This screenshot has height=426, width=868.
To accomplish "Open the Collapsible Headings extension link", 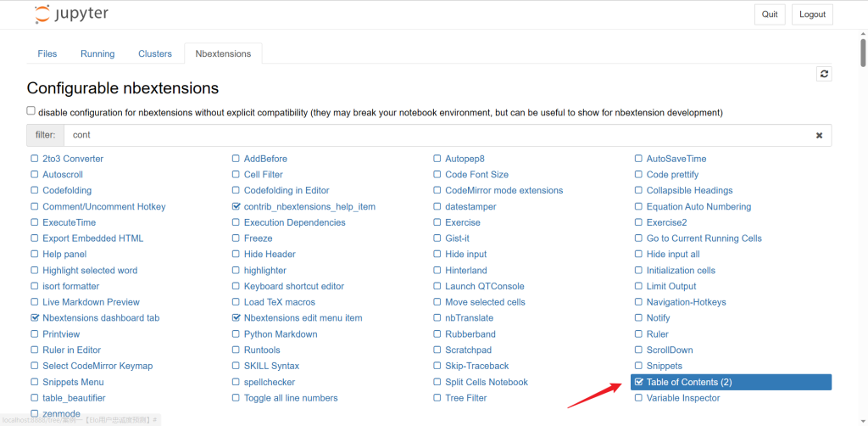I will coord(689,191).
